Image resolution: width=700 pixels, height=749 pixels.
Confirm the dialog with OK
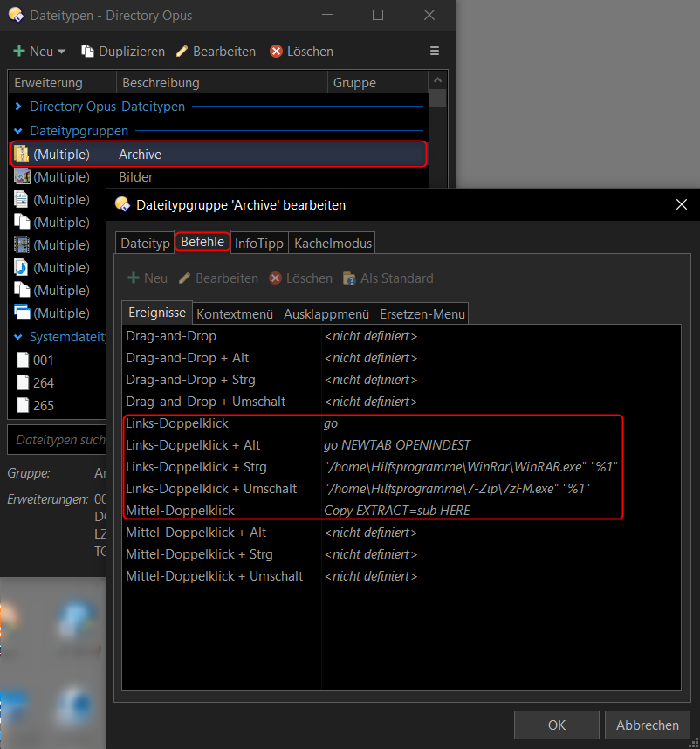click(x=556, y=725)
